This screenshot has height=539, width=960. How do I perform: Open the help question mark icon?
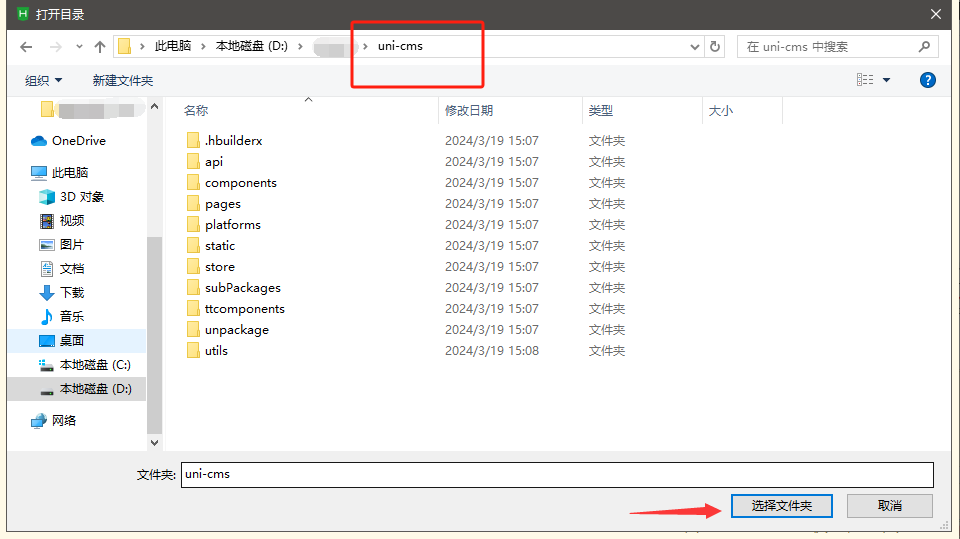927,80
